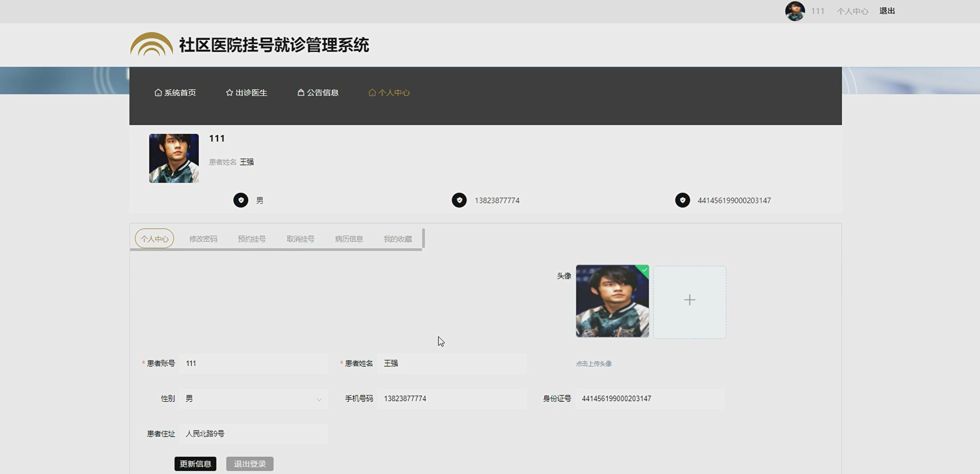Click gender text 男 in profile card

click(259, 200)
